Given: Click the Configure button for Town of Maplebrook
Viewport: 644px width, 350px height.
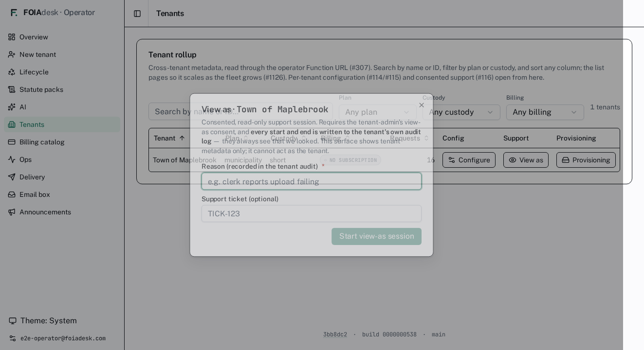Looking at the screenshot, I should point(469,160).
